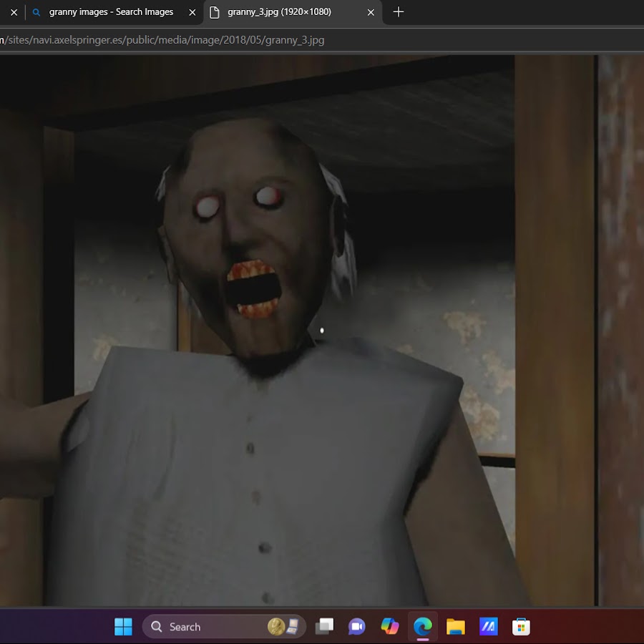Viewport: 644px width, 644px height.
Task: Open the Windows Start menu
Action: click(123, 627)
